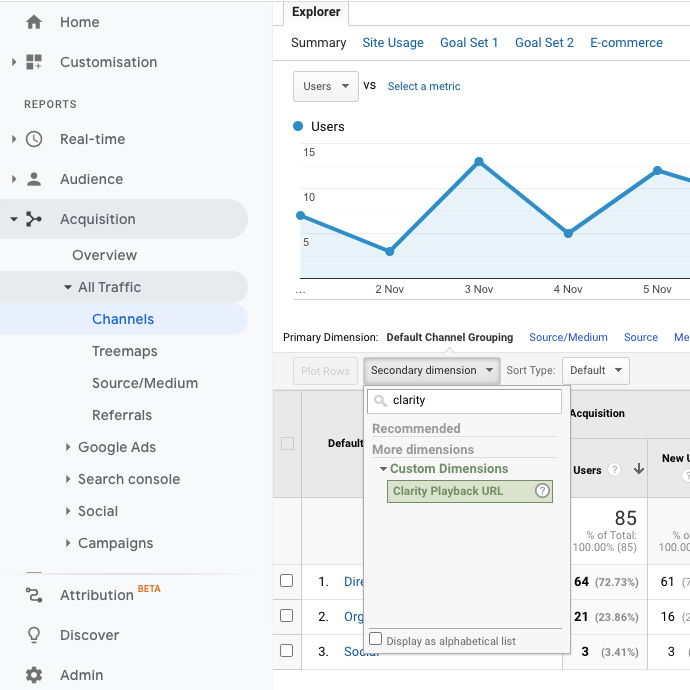The image size is (690, 690).
Task: Click the Attribution path icon
Action: [34, 595]
